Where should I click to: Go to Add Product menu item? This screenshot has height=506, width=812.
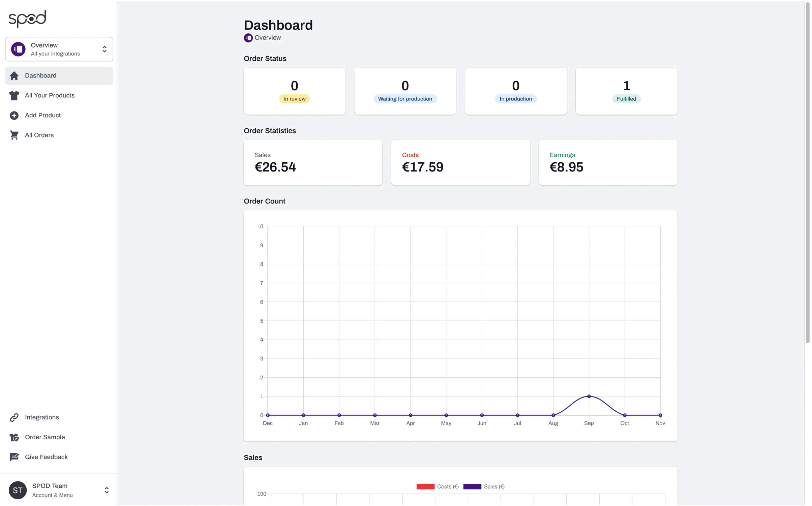(x=43, y=116)
